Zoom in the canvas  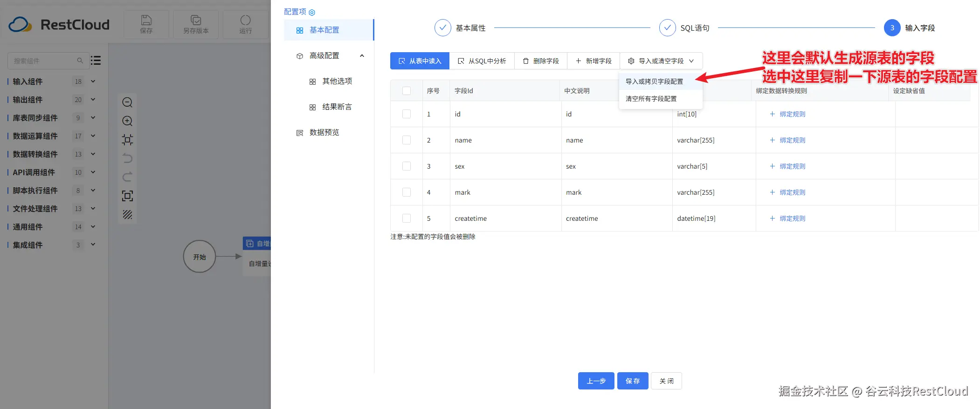[127, 121]
